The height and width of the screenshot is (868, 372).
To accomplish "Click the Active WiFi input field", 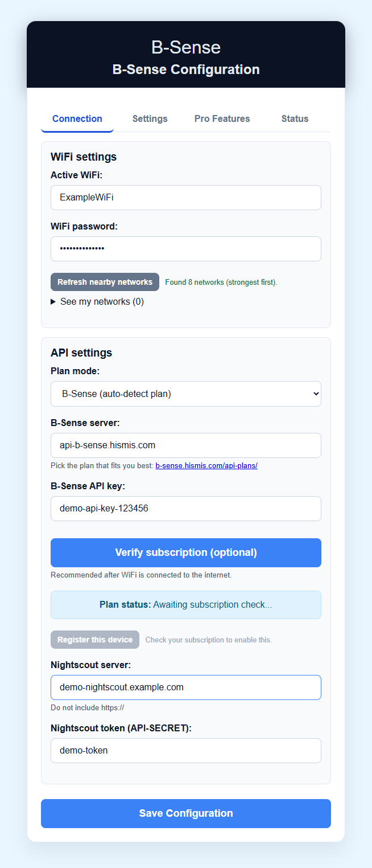I will pyautogui.click(x=186, y=197).
